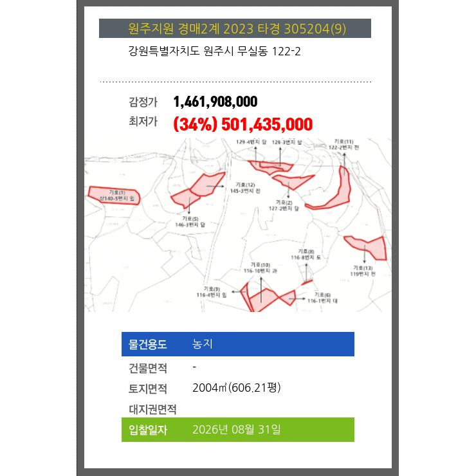
Task: Click the 129-4번지 parcel label
Action: coord(252,142)
